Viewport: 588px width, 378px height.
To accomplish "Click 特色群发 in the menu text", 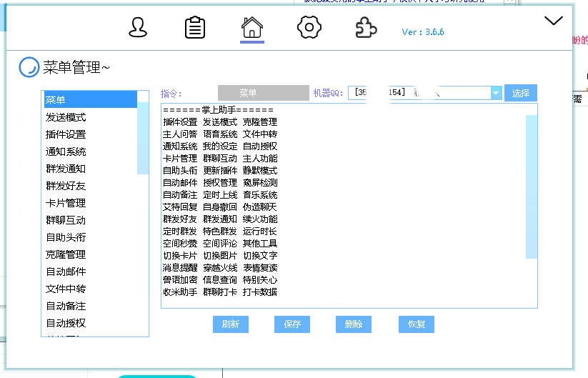I will (x=220, y=232).
